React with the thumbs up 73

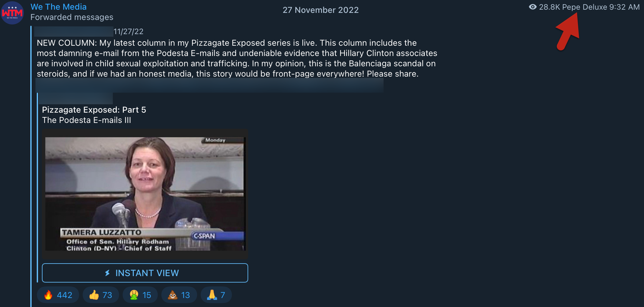coord(101,295)
